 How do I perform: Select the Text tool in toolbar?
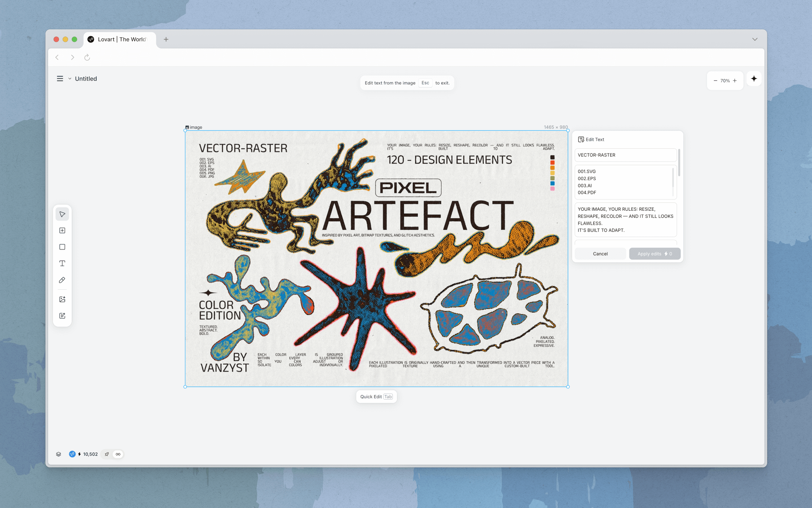tap(62, 263)
